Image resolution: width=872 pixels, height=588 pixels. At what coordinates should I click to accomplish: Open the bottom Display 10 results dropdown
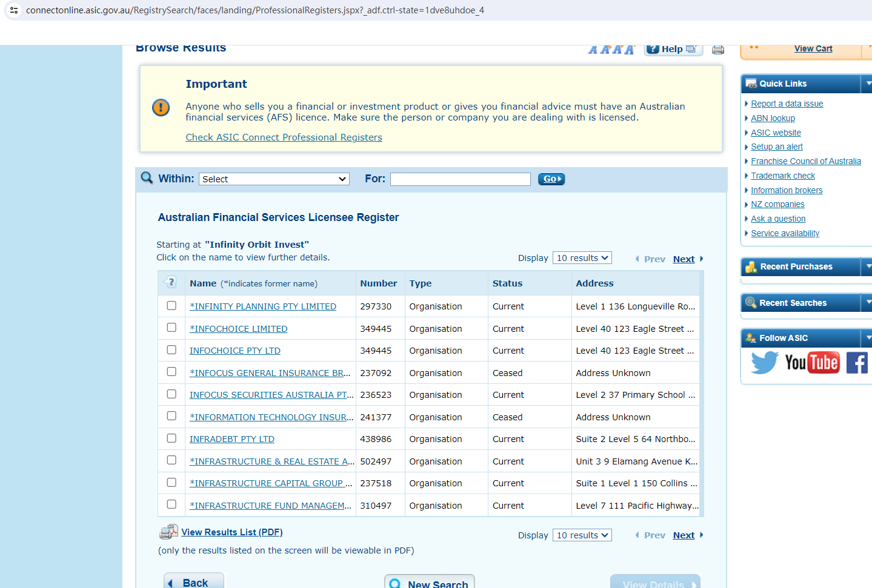coord(582,535)
